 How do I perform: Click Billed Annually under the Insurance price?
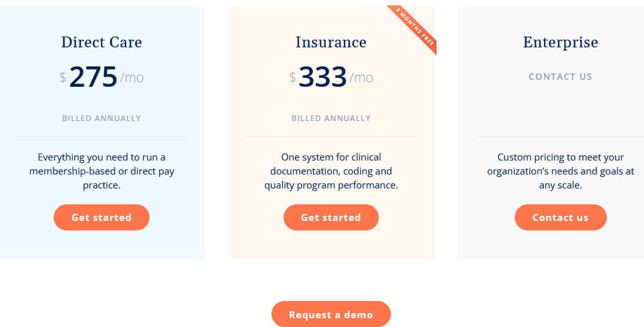pyautogui.click(x=331, y=119)
